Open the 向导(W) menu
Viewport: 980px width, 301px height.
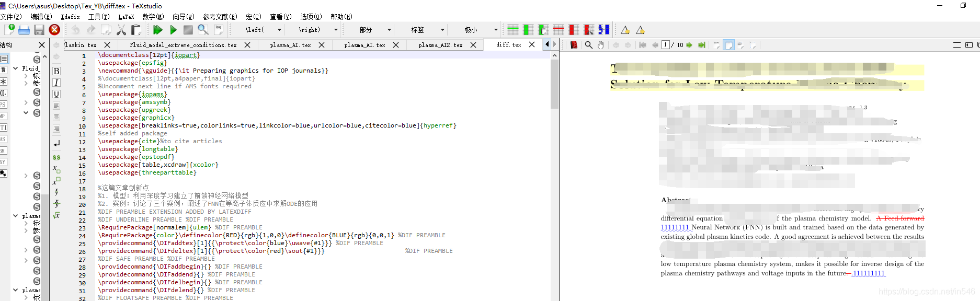184,17
